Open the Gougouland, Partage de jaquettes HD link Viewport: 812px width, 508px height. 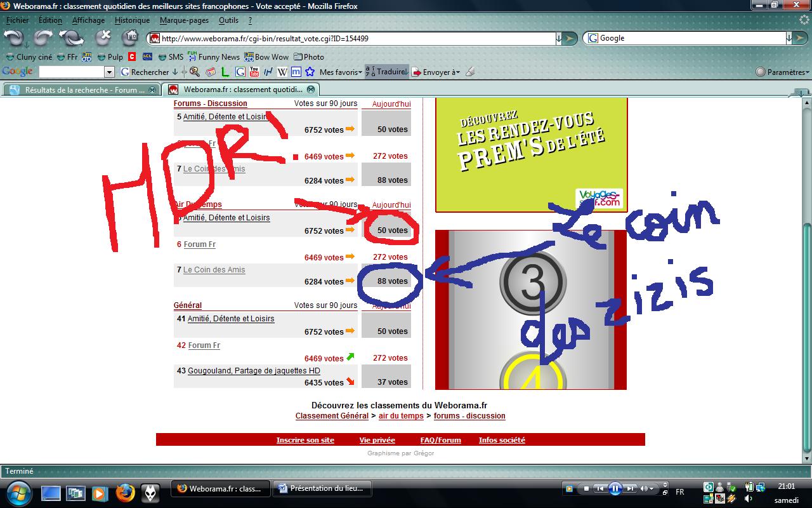click(x=254, y=371)
